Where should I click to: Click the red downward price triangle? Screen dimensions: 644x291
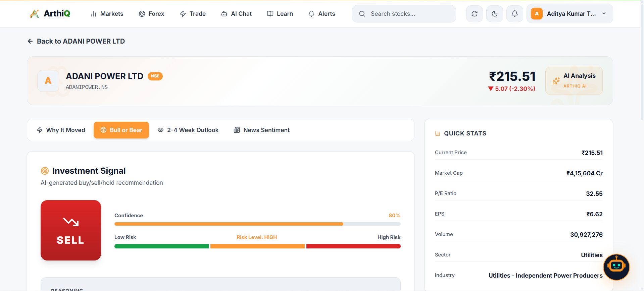(491, 89)
